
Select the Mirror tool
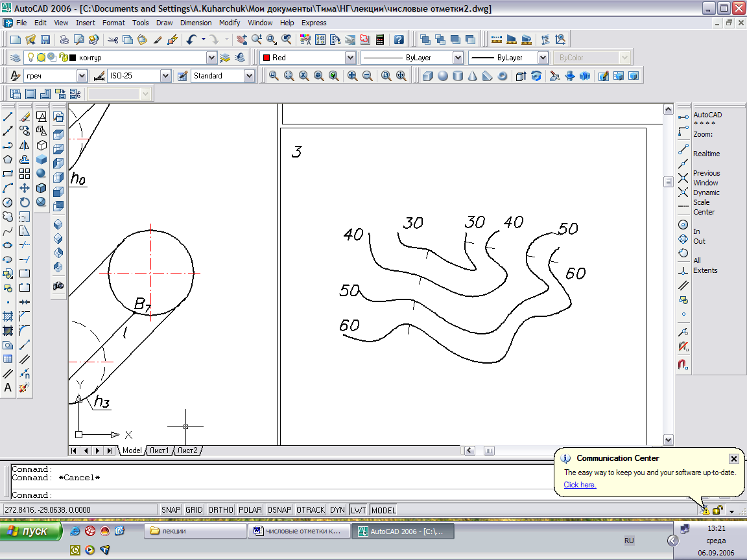tap(25, 145)
